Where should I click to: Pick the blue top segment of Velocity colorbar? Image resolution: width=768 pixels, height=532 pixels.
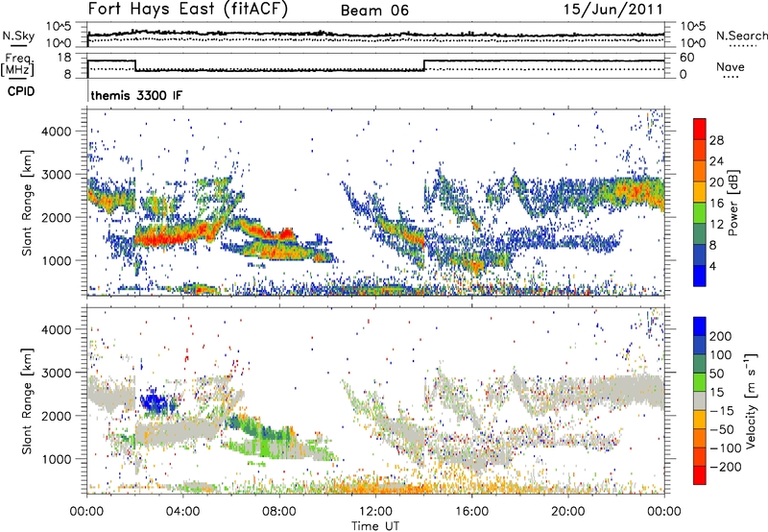coord(700,326)
